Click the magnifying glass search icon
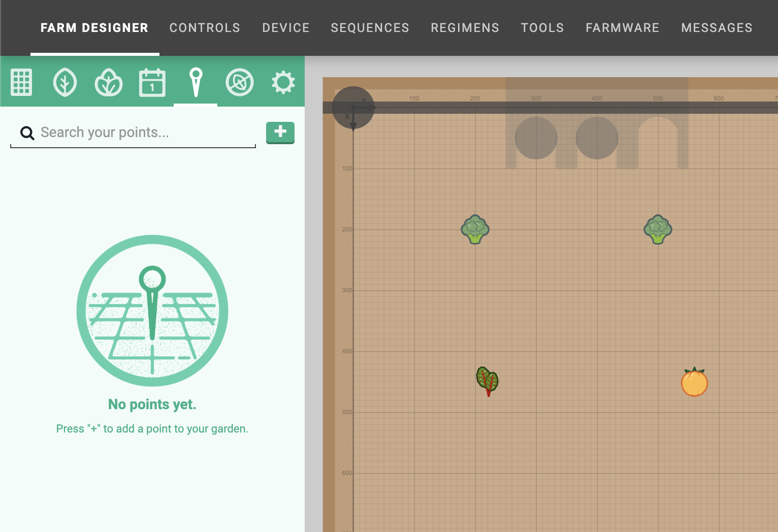 27,133
